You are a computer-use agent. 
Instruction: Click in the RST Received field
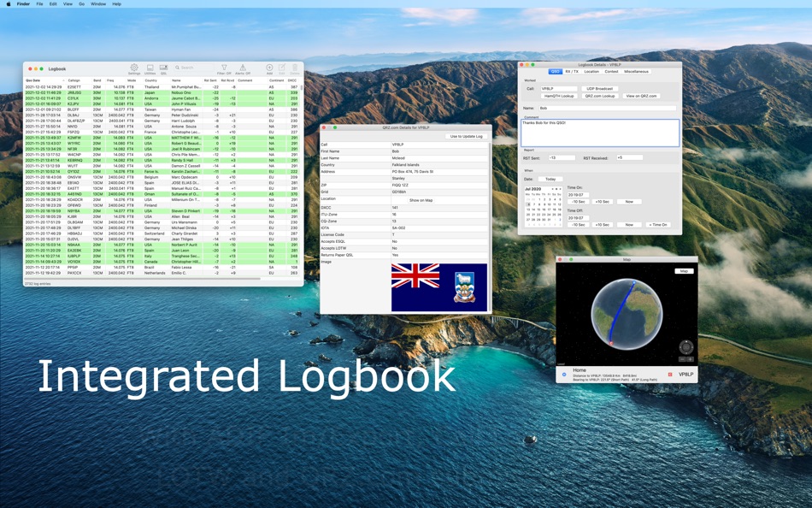(x=630, y=157)
